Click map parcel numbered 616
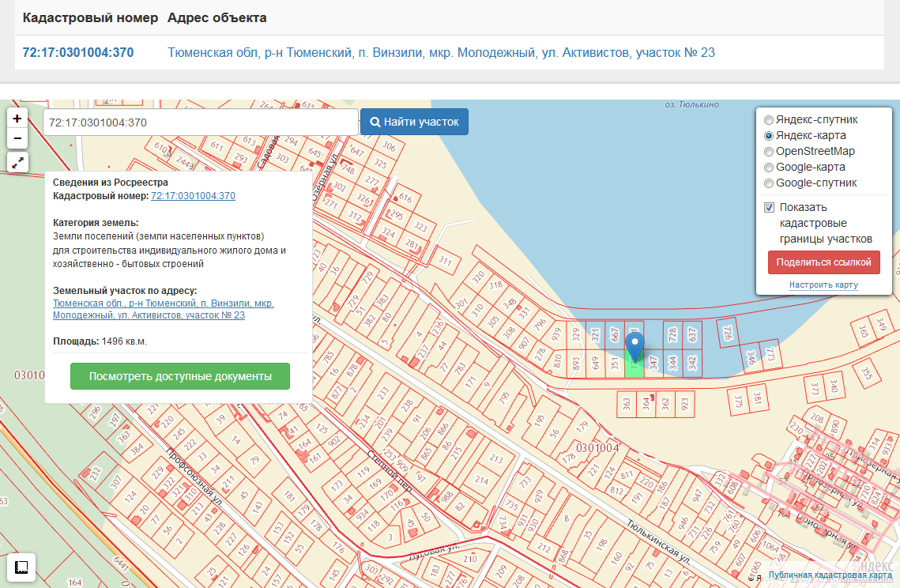 [x=406, y=198]
